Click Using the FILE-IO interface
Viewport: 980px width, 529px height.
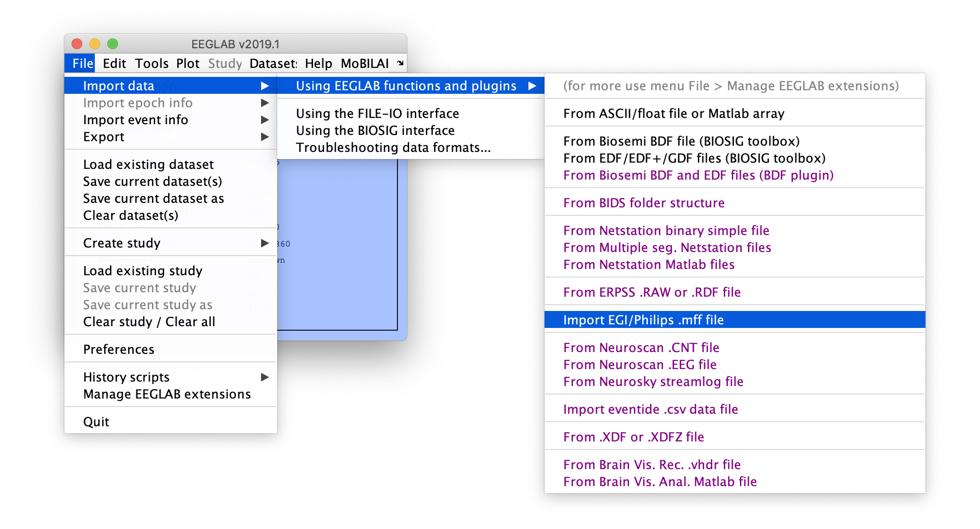point(377,113)
